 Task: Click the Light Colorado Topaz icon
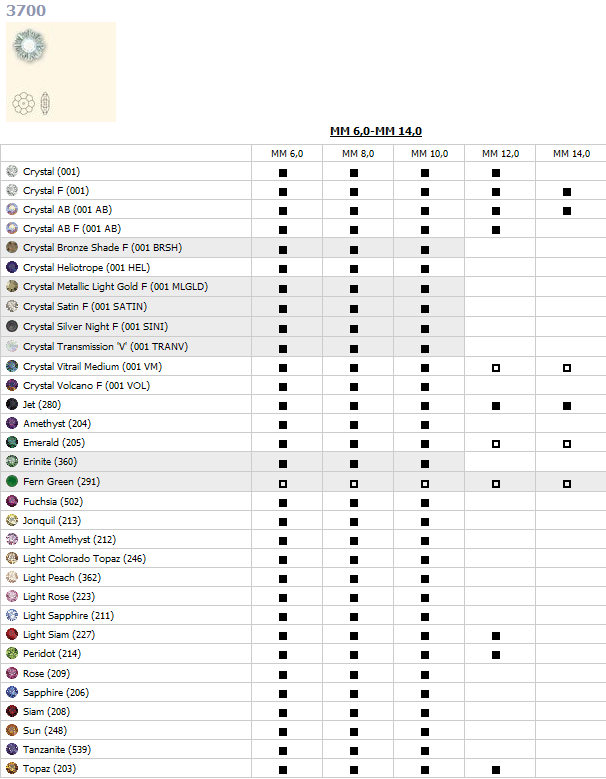[x=12, y=558]
